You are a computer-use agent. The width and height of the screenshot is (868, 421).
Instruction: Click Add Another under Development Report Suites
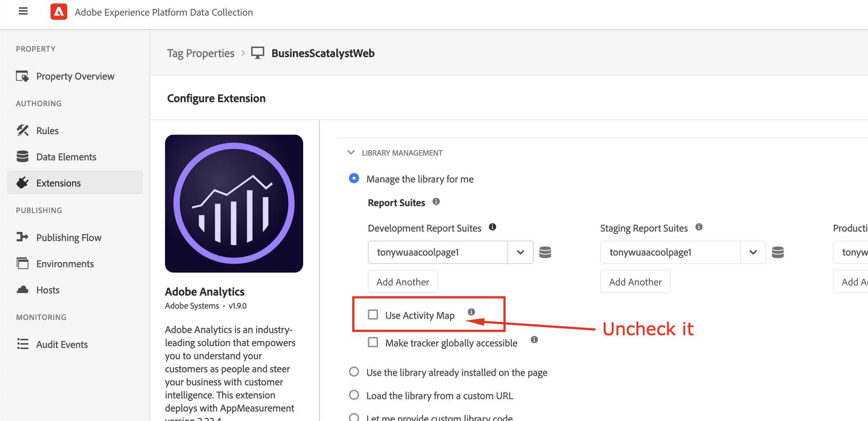point(403,281)
